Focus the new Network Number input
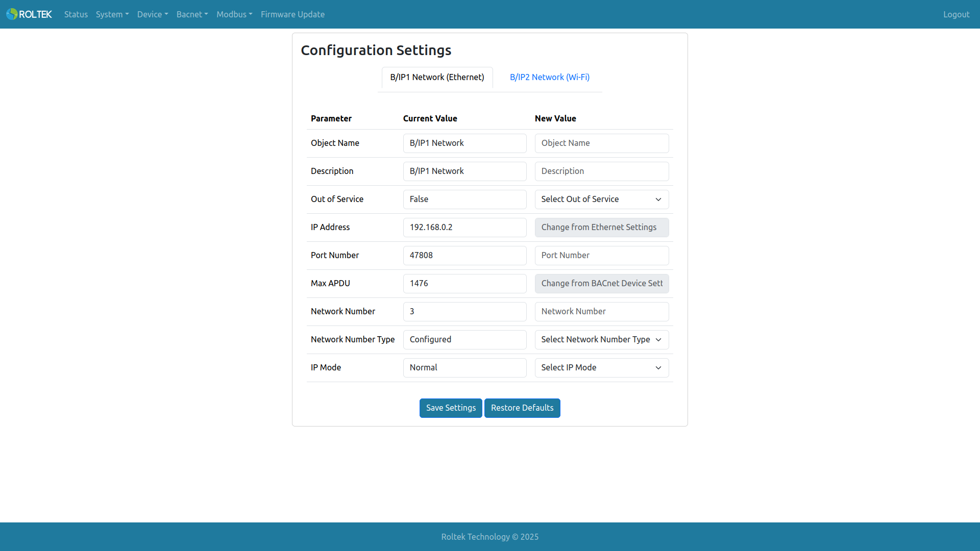Screen dimensions: 980x551 [x=602, y=312]
